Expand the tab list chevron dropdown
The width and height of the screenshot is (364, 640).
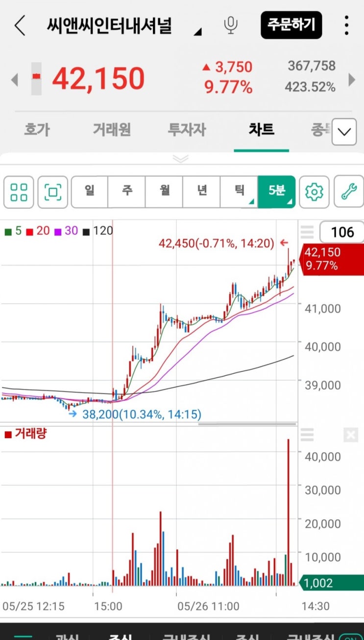coord(344,132)
